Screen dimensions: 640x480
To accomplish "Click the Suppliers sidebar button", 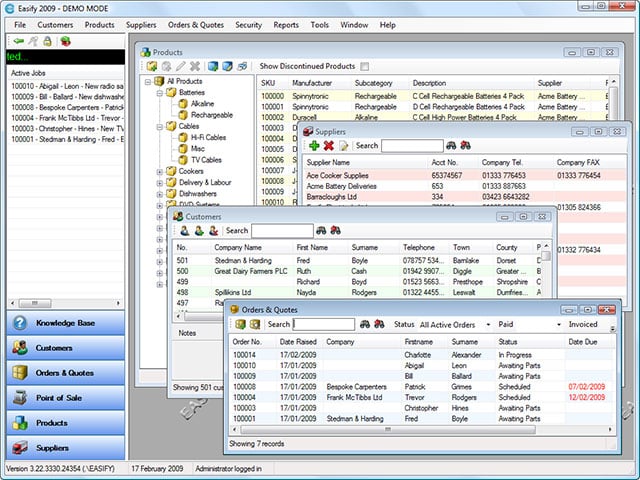I will coord(65,448).
